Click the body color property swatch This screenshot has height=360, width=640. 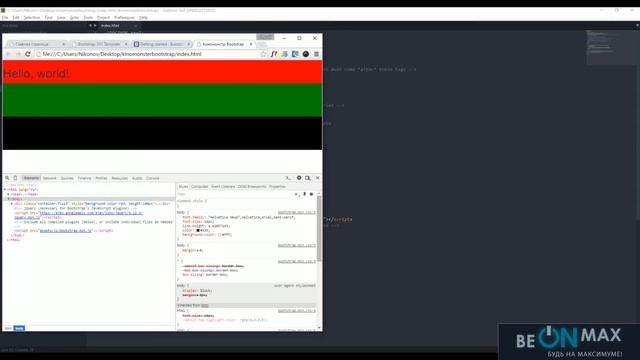(x=198, y=230)
